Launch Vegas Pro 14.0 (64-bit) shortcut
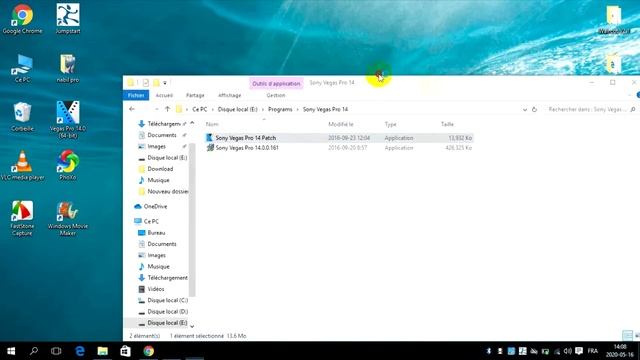The image size is (640, 360). [68, 120]
